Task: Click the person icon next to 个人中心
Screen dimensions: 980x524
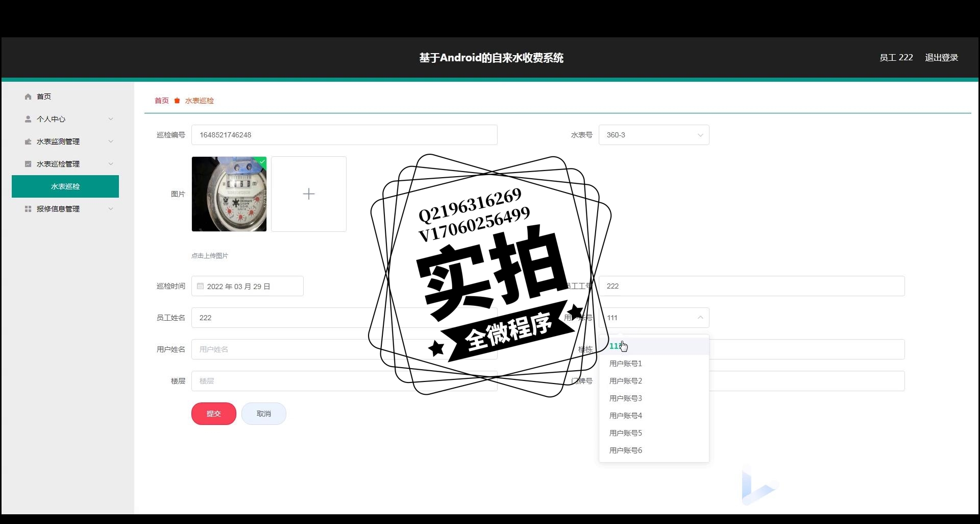Action: tap(28, 119)
